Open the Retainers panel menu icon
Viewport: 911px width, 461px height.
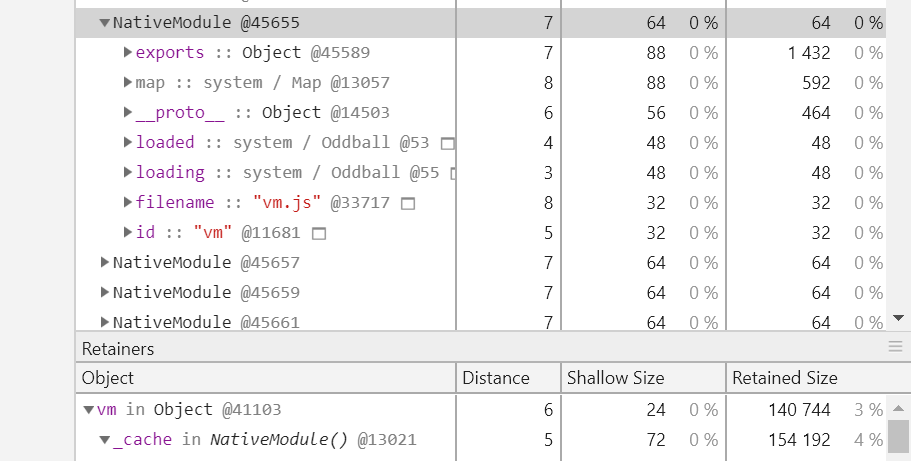895,348
